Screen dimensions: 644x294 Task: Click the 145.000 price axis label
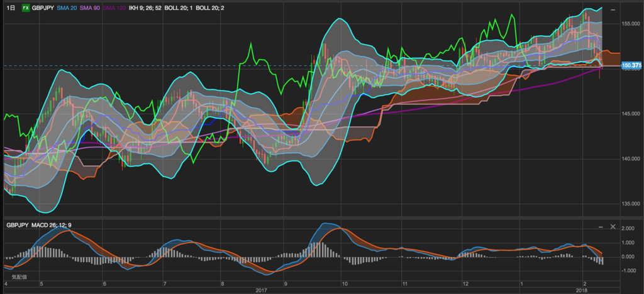(631, 114)
